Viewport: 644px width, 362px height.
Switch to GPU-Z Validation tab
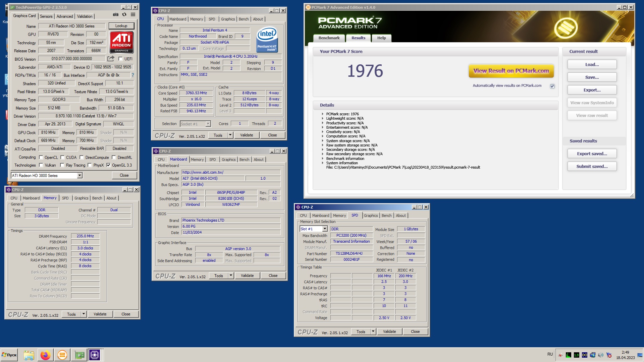point(85,16)
